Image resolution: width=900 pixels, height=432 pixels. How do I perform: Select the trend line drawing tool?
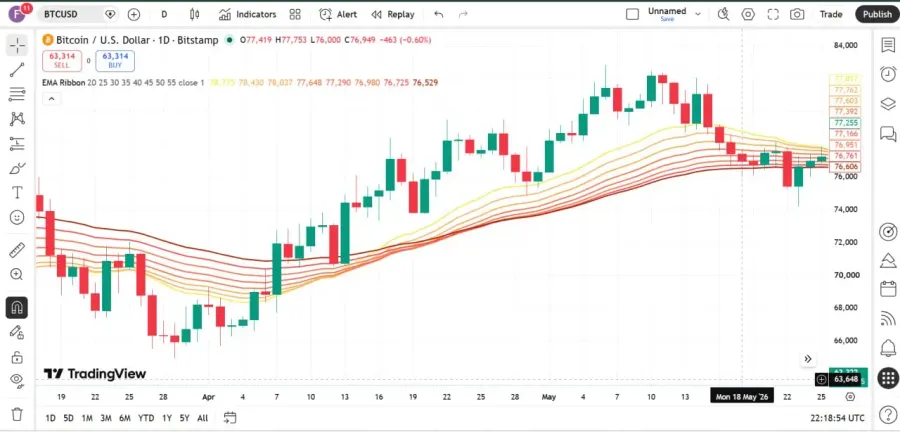tap(17, 69)
